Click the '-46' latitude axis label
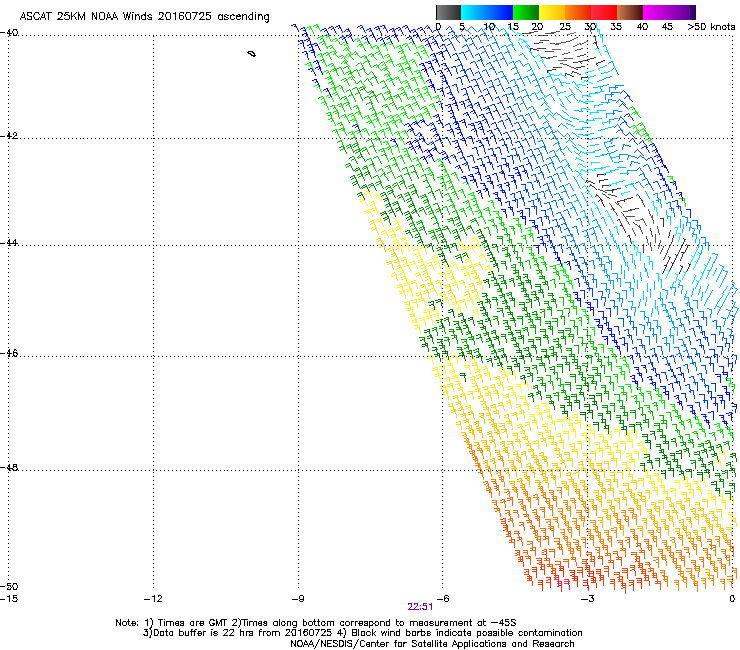The width and height of the screenshot is (740, 650). pyautogui.click(x=9, y=353)
